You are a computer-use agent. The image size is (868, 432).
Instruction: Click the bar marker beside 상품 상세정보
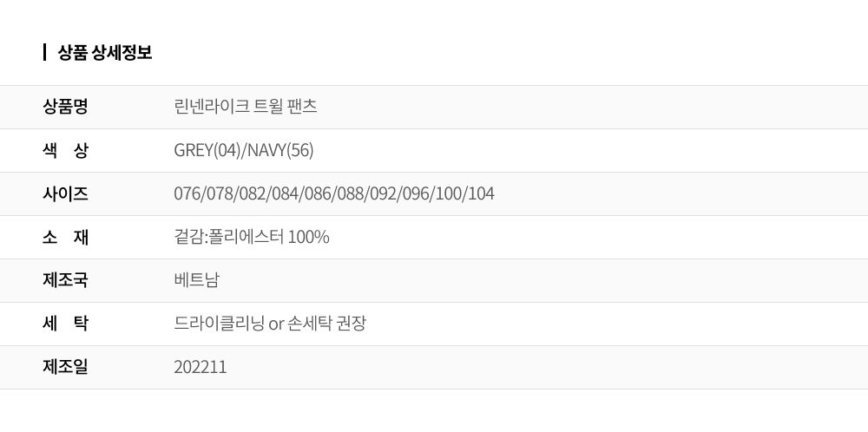click(44, 53)
